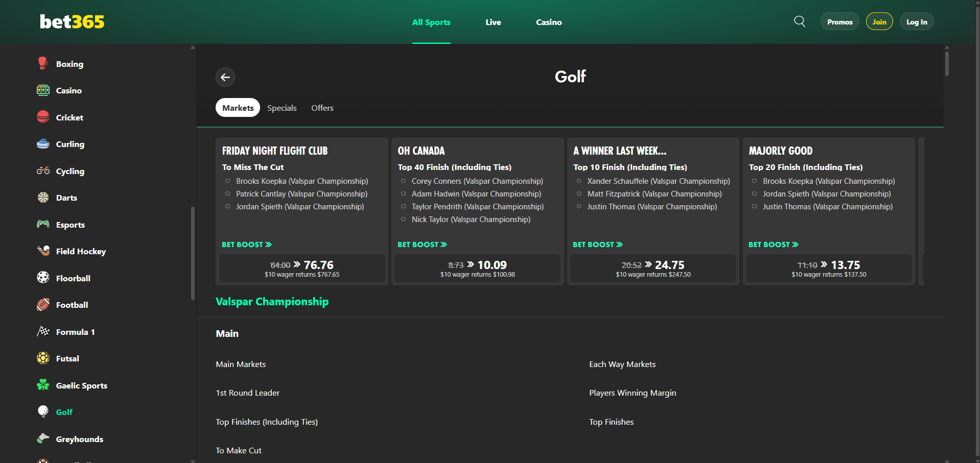
Task: Open search with the magnifying glass icon
Action: [799, 21]
